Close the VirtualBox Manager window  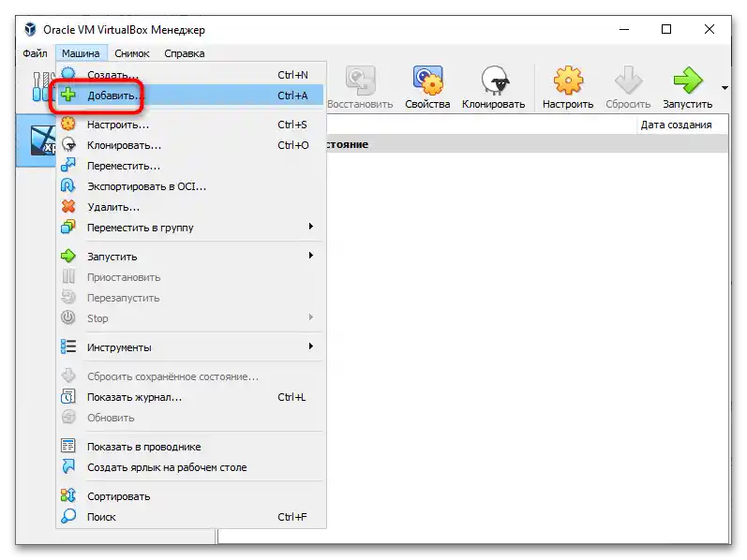click(x=710, y=30)
